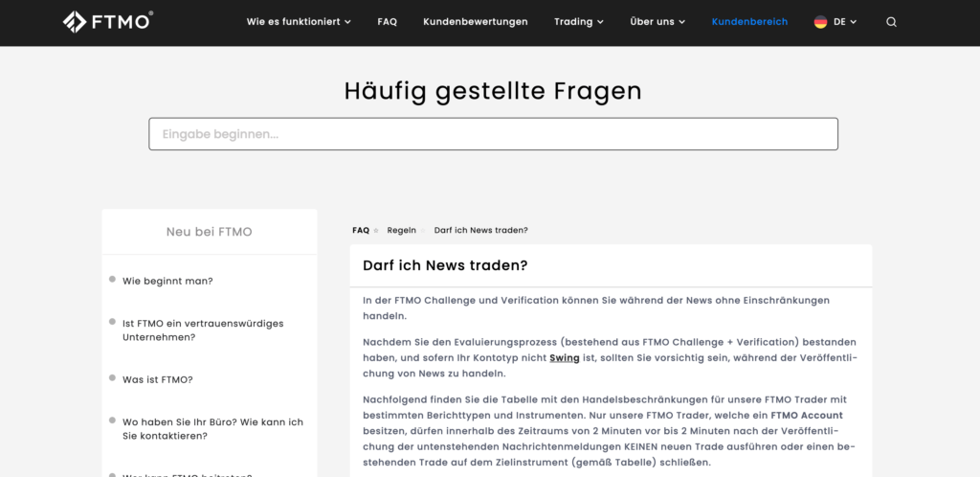Image resolution: width=980 pixels, height=477 pixels.
Task: Click the 'Eingabe beginnen...' search field
Action: coord(493,134)
